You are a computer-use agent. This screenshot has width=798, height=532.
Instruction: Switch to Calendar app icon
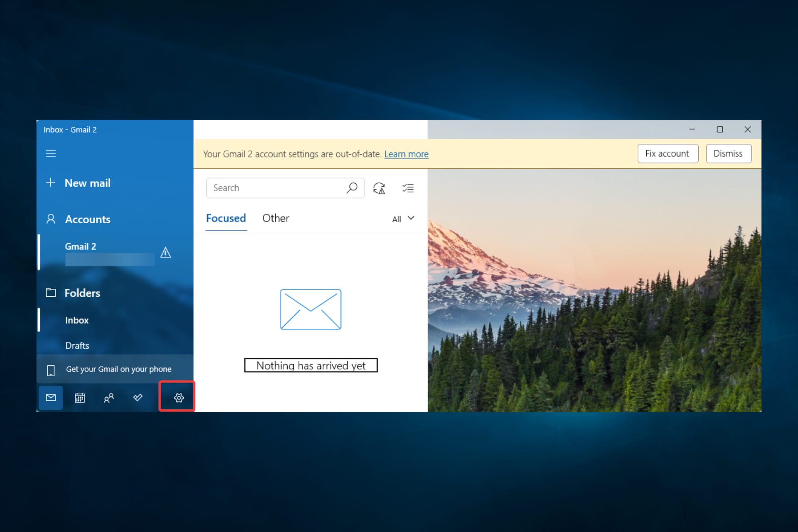(80, 398)
